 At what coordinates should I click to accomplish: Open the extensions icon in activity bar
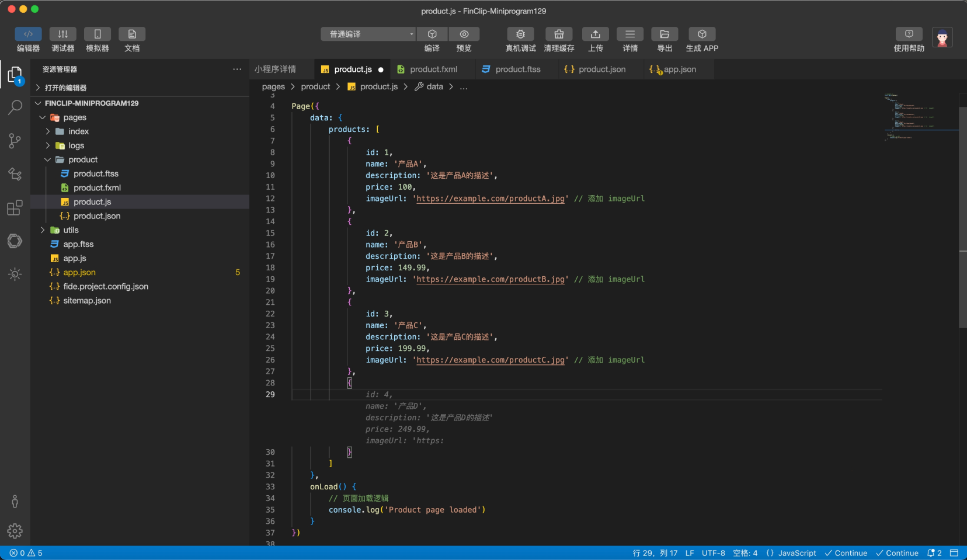pos(15,208)
